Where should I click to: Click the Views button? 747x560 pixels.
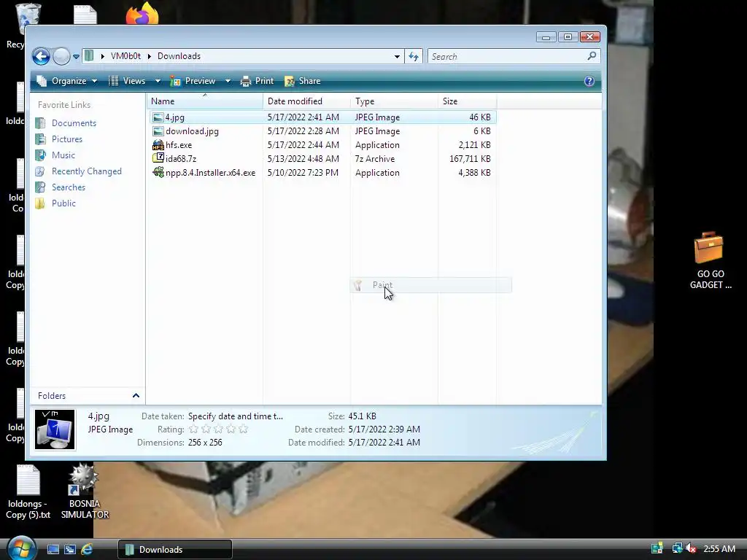click(x=127, y=81)
